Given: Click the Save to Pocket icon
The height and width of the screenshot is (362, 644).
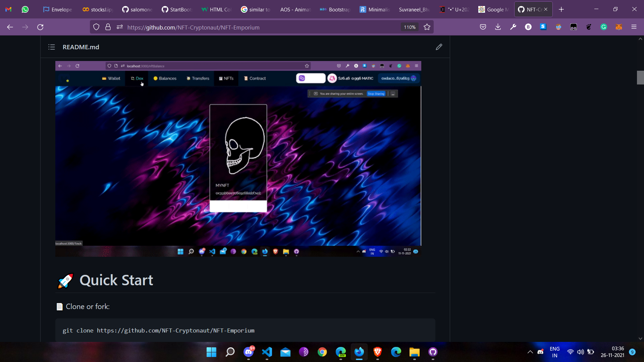Looking at the screenshot, I should pyautogui.click(x=483, y=27).
